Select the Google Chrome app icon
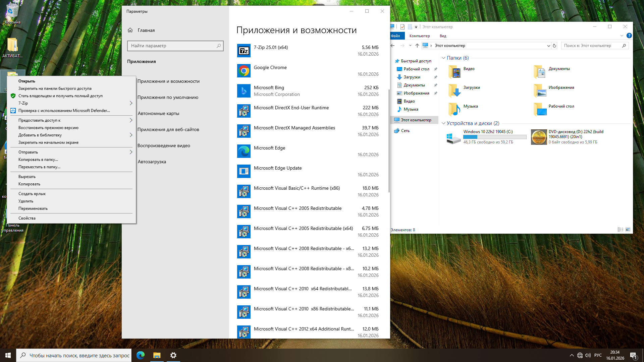This screenshot has width=644, height=362. [x=244, y=71]
